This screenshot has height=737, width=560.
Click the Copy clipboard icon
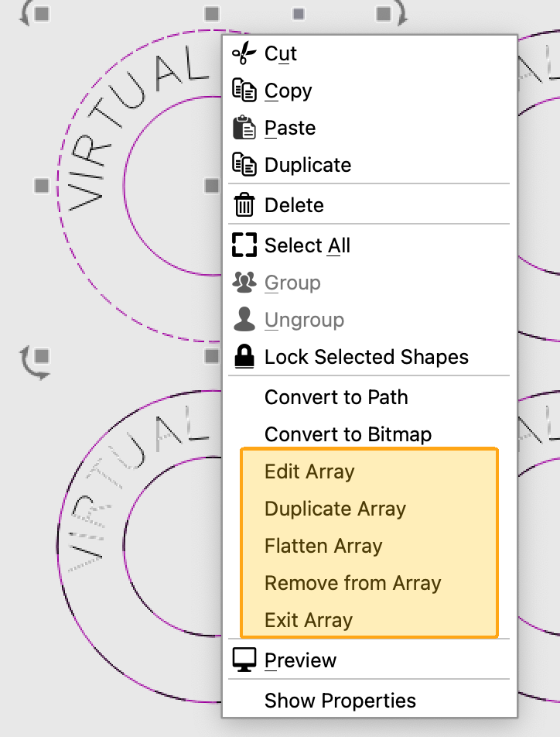click(244, 91)
